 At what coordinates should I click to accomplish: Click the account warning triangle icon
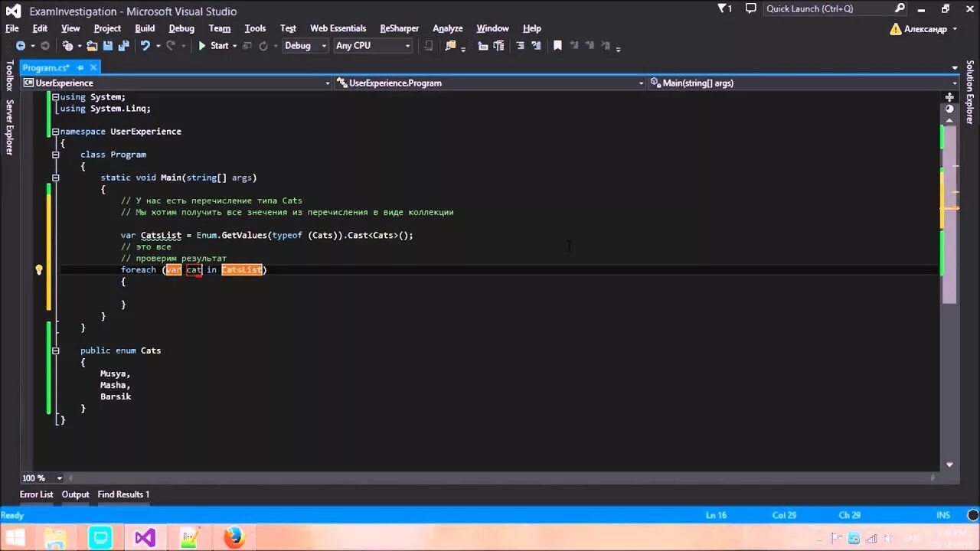[x=896, y=29]
